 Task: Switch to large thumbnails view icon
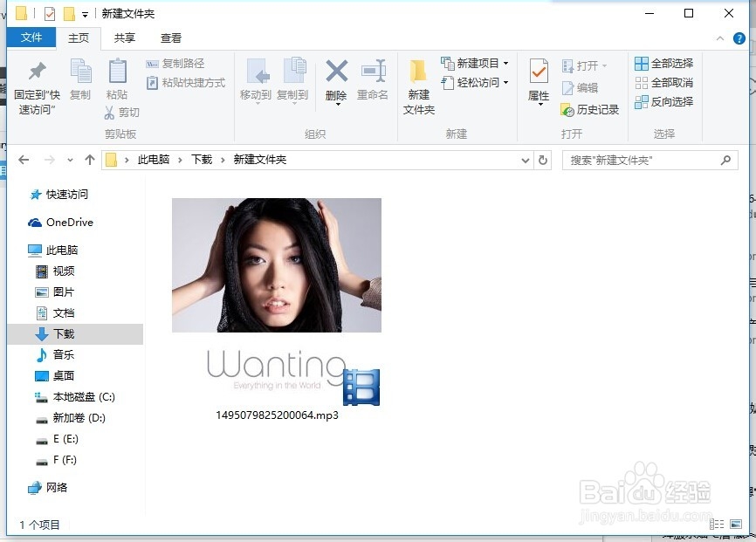(x=736, y=524)
